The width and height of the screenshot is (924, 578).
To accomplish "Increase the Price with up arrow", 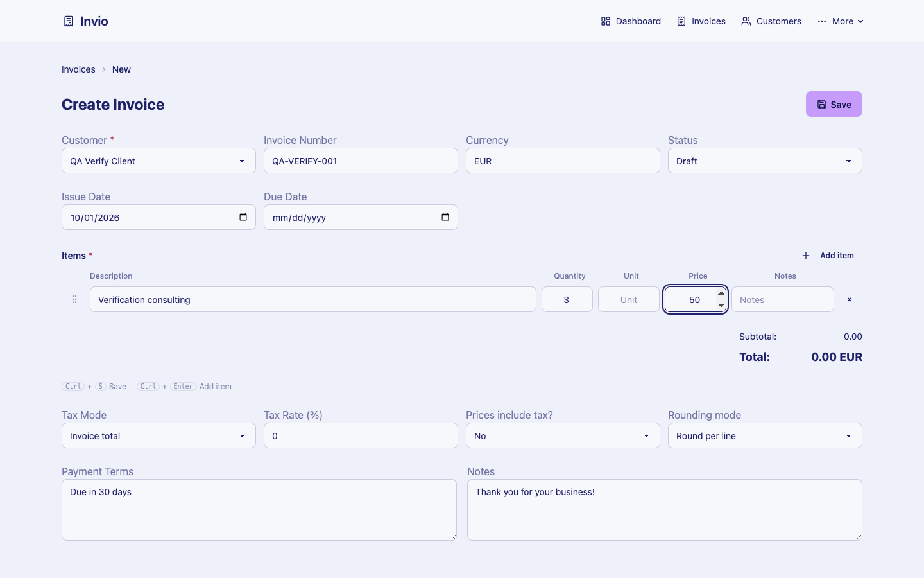I will point(721,293).
